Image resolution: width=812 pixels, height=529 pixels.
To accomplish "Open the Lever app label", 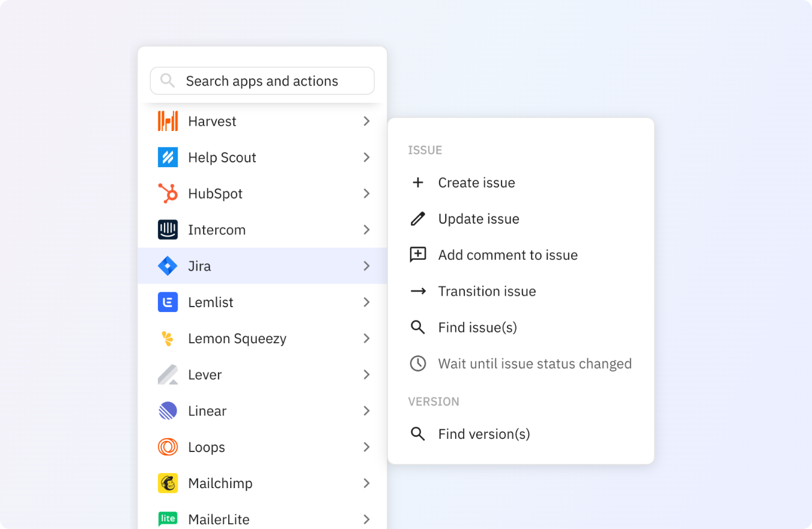I will [205, 375].
